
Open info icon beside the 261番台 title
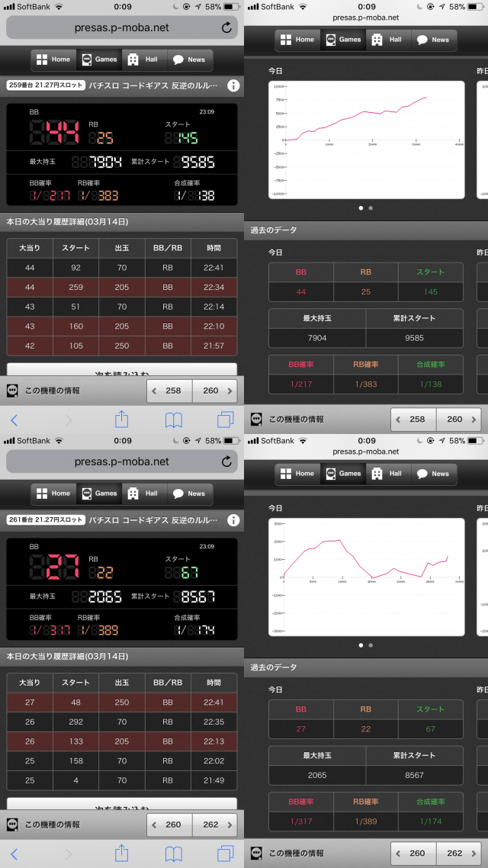pos(233,520)
